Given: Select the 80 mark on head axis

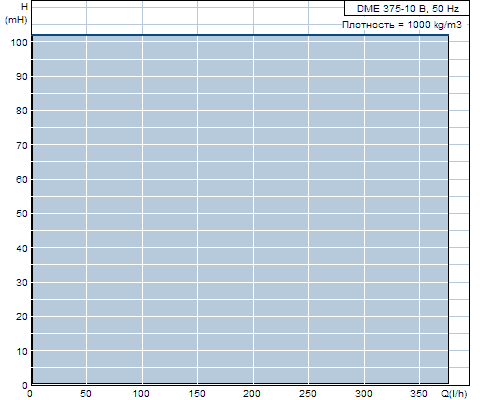Looking at the screenshot, I should click(22, 111).
